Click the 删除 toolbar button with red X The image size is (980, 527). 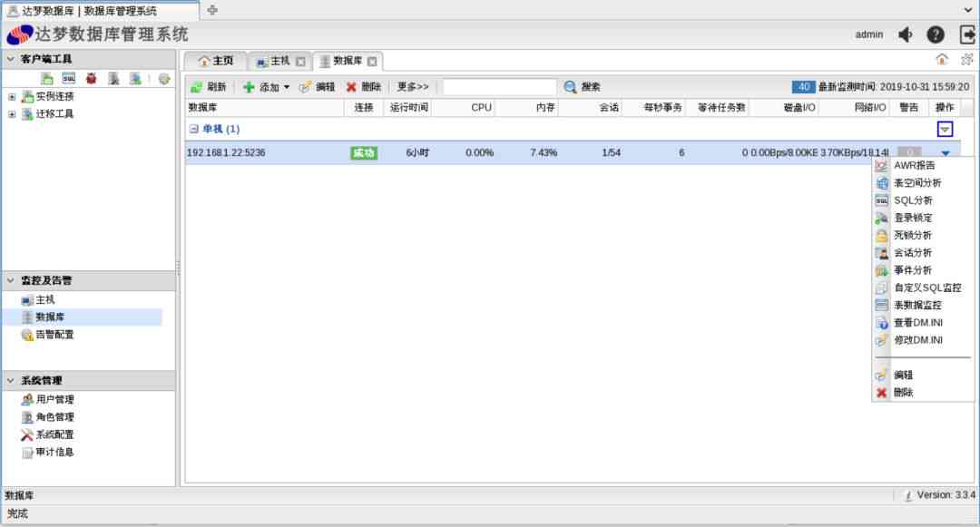(363, 87)
